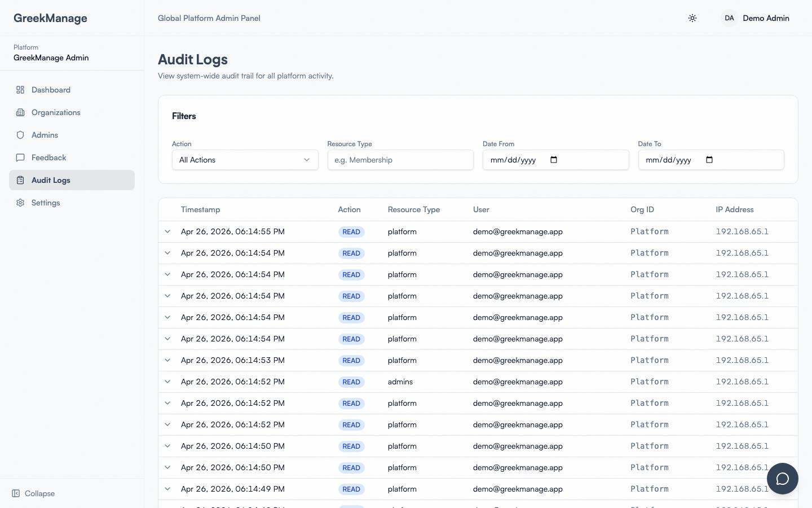
Task: Click the Global Platform Admin Panel heading
Action: (x=209, y=18)
